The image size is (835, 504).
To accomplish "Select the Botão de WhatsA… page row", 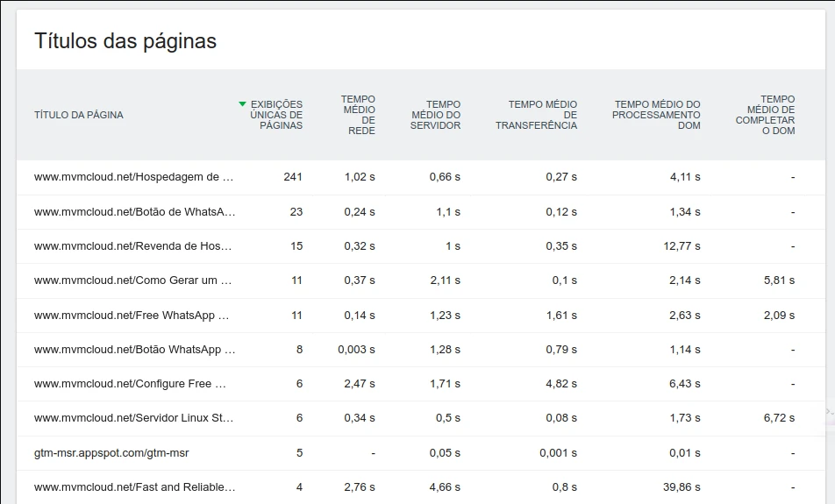I will pyautogui.click(x=134, y=212).
